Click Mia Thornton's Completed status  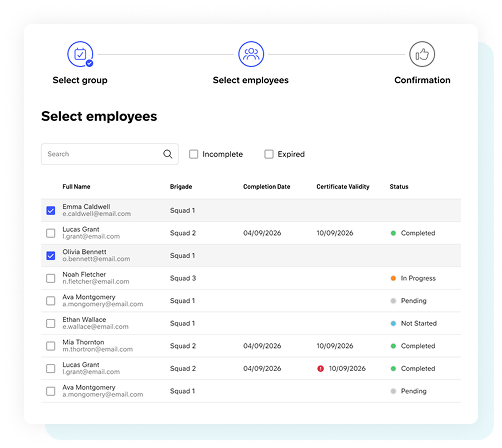pyautogui.click(x=413, y=346)
